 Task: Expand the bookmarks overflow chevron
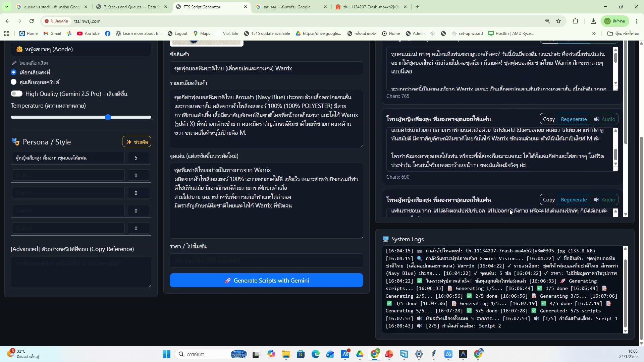point(594,34)
